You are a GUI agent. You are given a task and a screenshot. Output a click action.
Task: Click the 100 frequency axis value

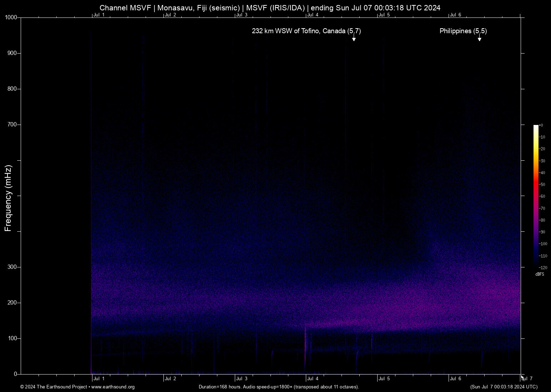tap(12, 338)
